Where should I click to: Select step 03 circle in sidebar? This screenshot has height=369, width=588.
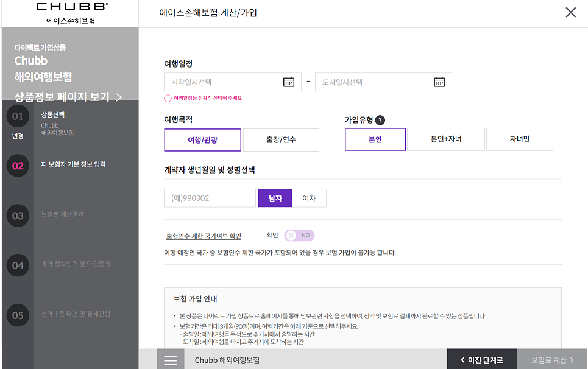point(18,216)
